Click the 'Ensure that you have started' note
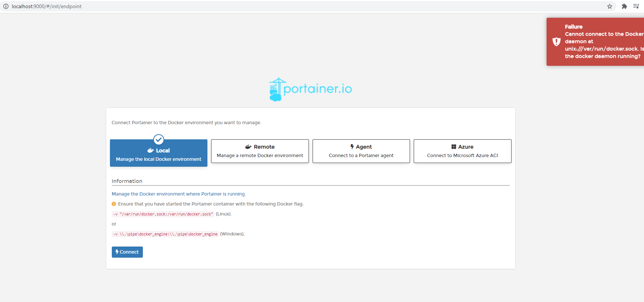Image resolution: width=644 pixels, height=302 pixels. coord(211,204)
